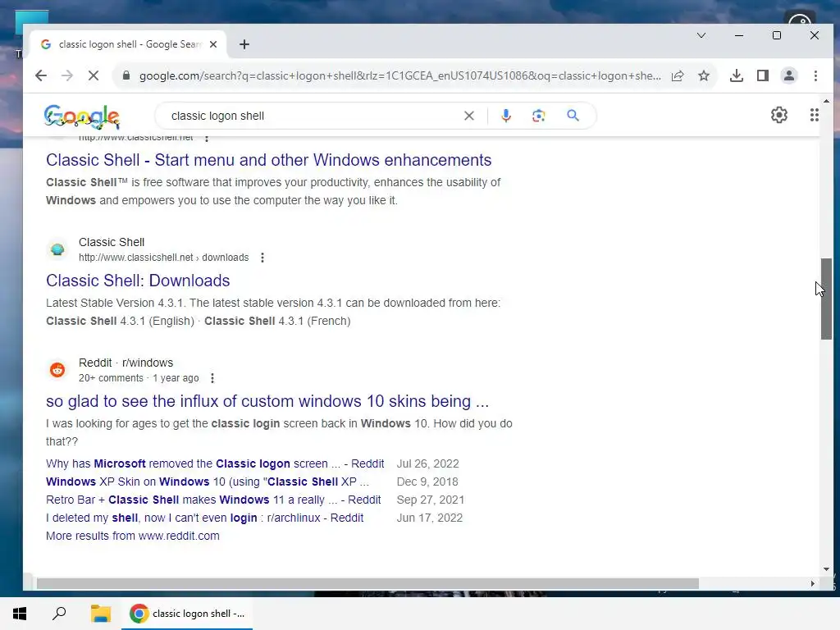Open File Explorer from taskbar
The image size is (840, 630).
(100, 614)
